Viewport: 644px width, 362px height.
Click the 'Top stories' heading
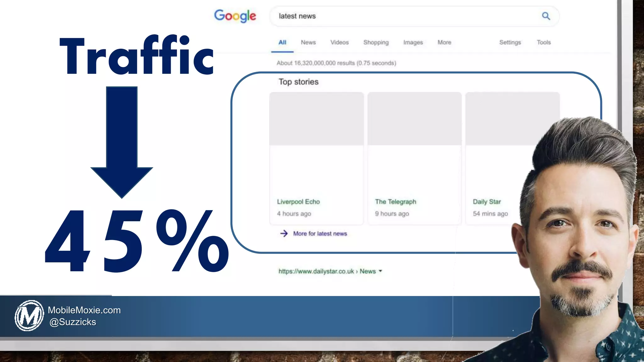click(x=298, y=82)
